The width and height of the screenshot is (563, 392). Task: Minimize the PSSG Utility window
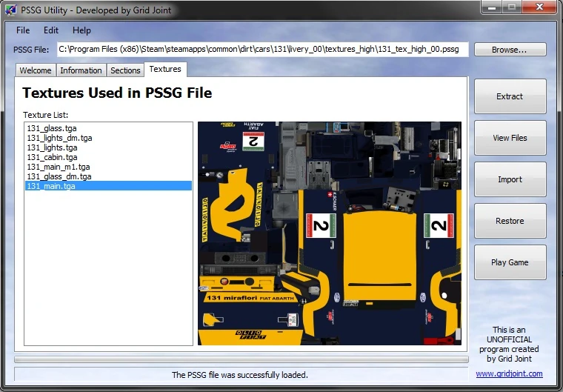coord(492,7)
